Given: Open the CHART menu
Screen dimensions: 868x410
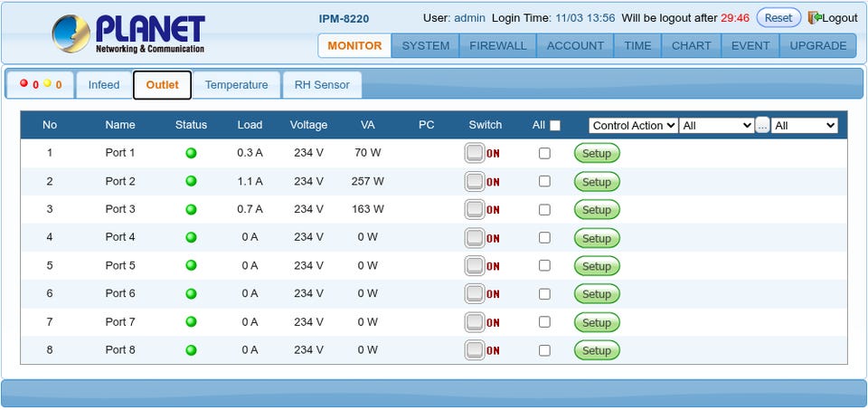Looking at the screenshot, I should click(692, 45).
